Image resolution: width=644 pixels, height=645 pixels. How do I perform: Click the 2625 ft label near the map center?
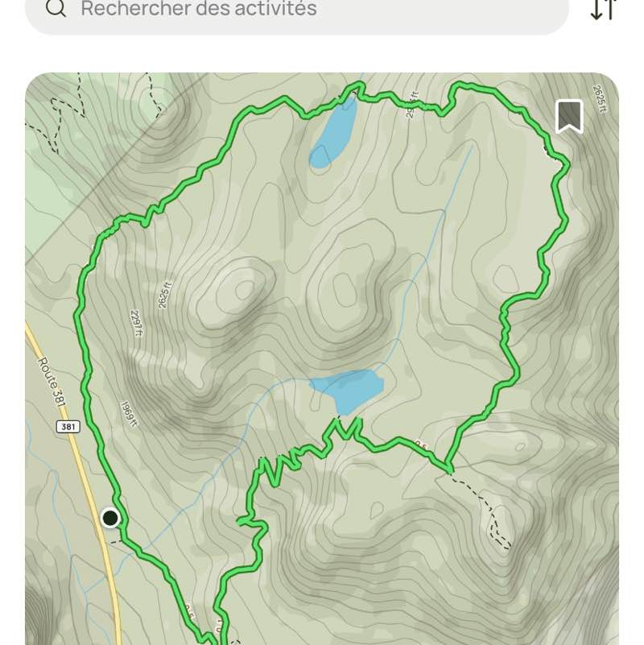[164, 295]
